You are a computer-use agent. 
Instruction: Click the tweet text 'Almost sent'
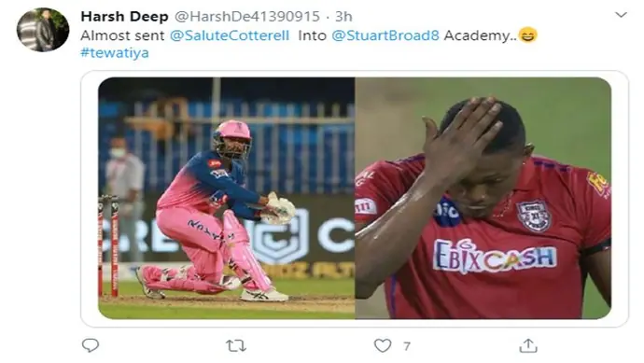(x=122, y=35)
